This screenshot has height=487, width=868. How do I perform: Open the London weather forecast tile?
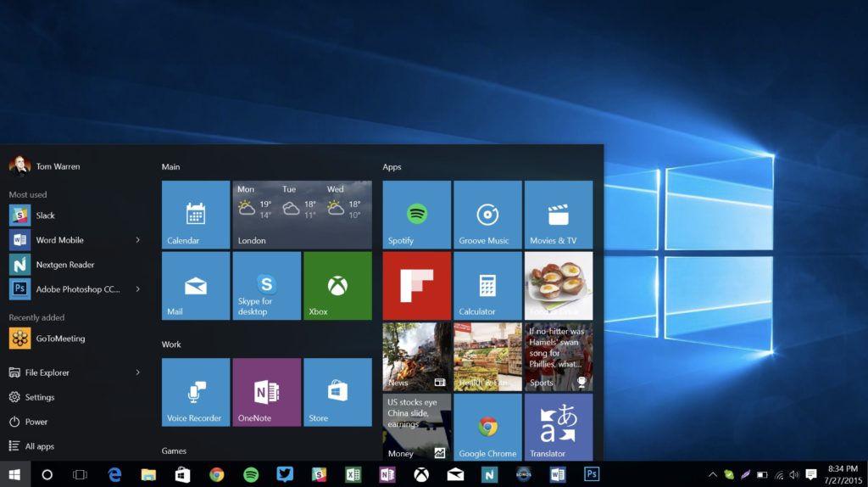[302, 215]
